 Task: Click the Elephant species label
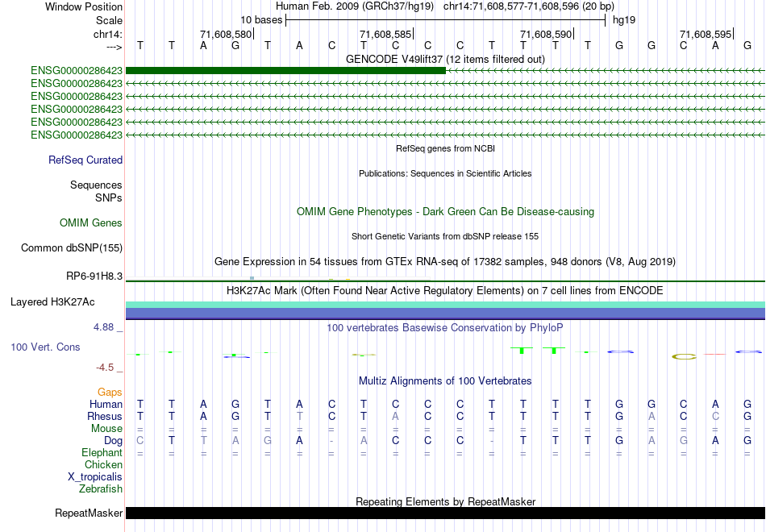pos(102,452)
